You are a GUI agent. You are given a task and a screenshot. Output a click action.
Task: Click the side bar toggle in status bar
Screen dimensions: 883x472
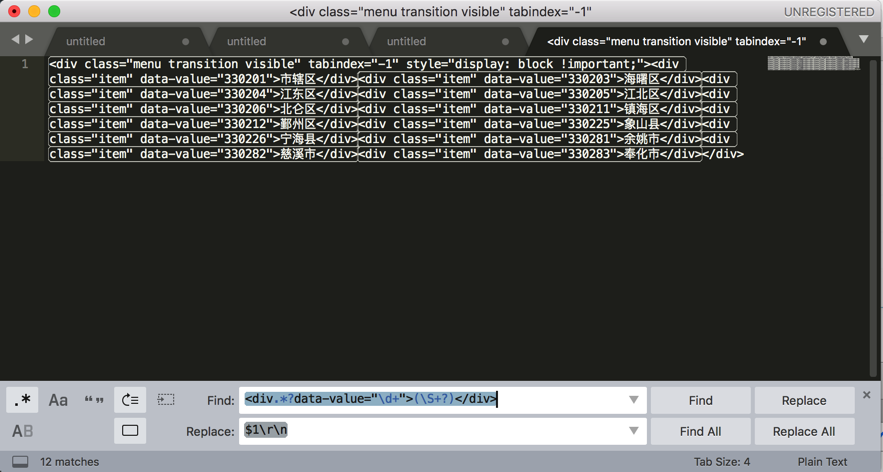(20, 462)
